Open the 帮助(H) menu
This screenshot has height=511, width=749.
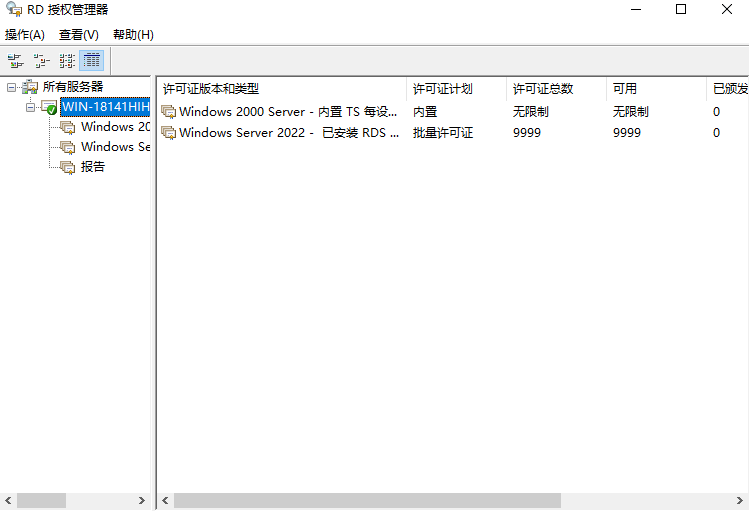coord(133,34)
